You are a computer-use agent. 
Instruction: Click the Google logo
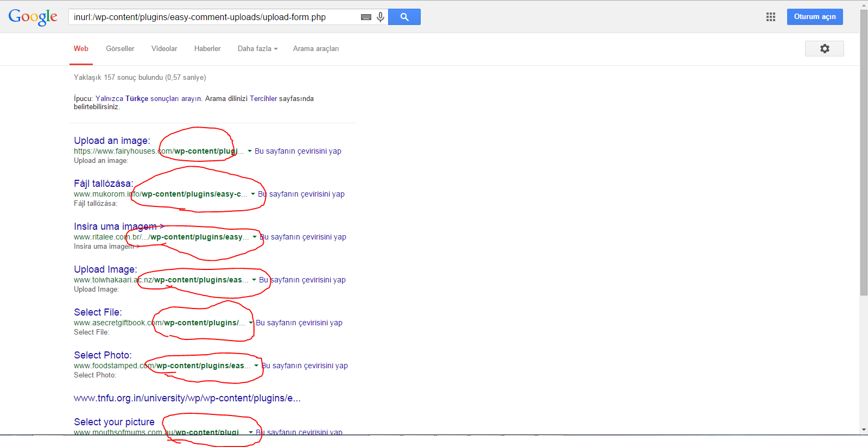pos(33,17)
